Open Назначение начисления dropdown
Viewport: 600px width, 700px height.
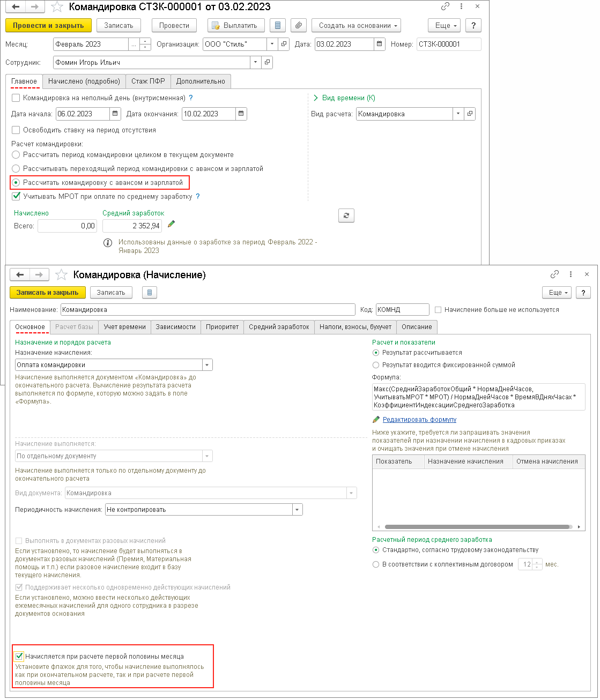pyautogui.click(x=208, y=365)
